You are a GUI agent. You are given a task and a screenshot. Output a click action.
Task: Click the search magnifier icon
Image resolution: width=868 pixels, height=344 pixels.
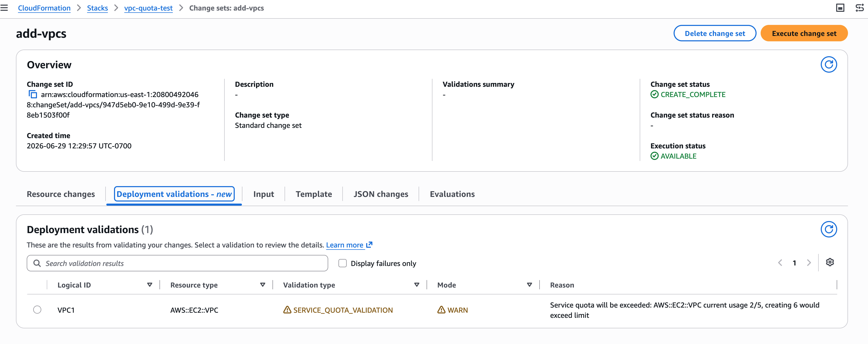(x=37, y=263)
